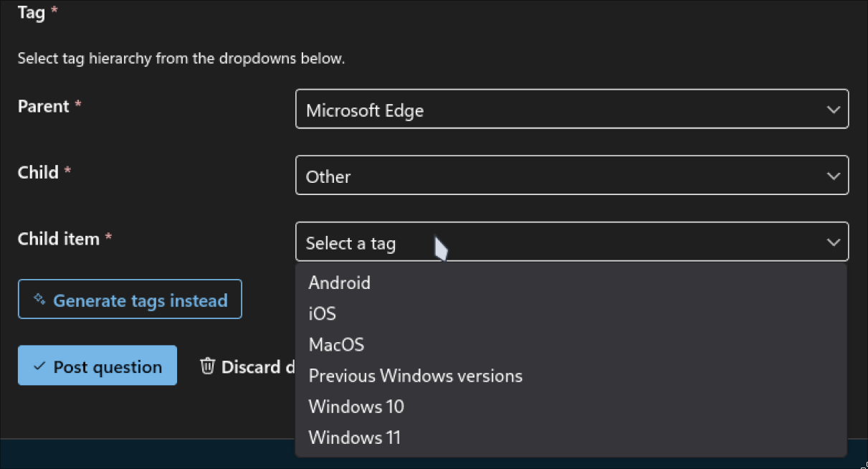Click the Discard draft trash icon
Screen dimensions: 868x469
tap(207, 366)
